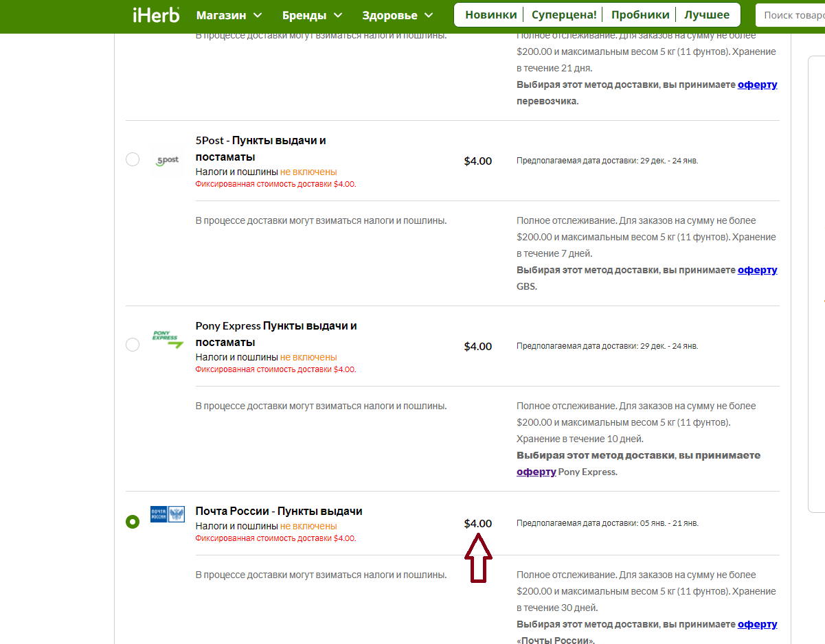This screenshot has width=825, height=644.
Task: Expand the Здоровье dropdown chevron
Action: click(429, 15)
